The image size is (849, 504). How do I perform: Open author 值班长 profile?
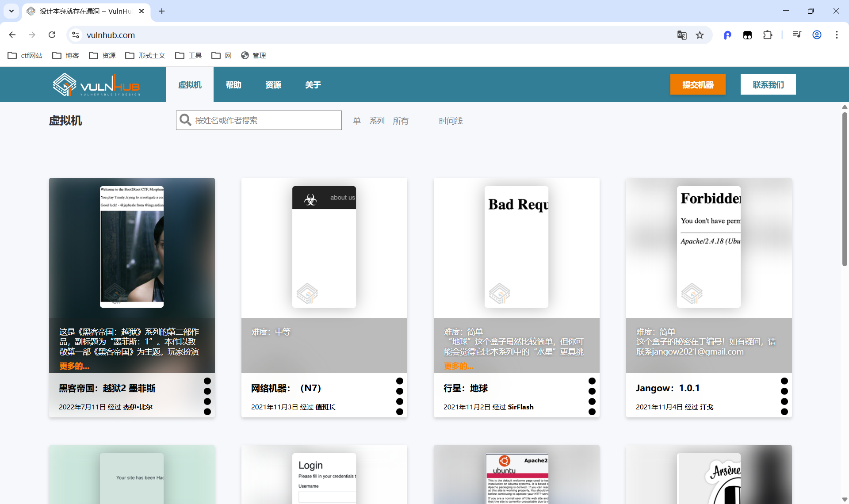coord(325,407)
